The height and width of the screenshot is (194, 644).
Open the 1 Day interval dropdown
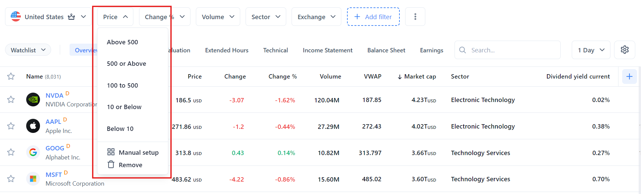point(591,50)
